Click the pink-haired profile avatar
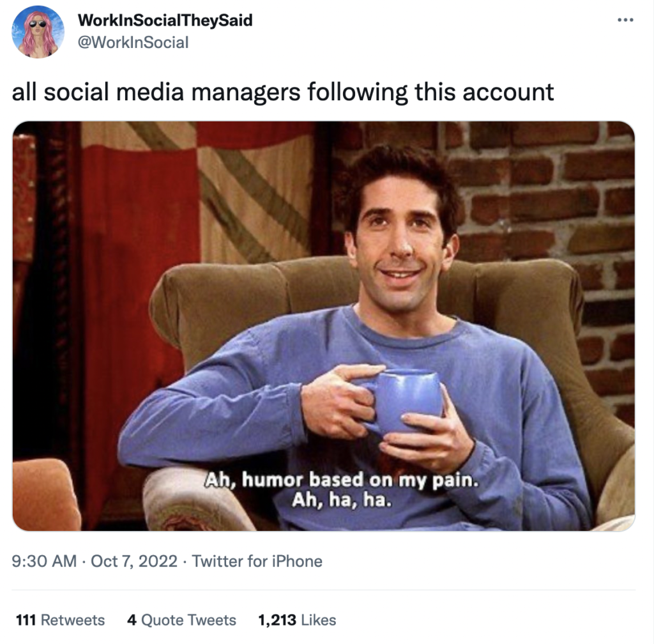 (x=38, y=32)
